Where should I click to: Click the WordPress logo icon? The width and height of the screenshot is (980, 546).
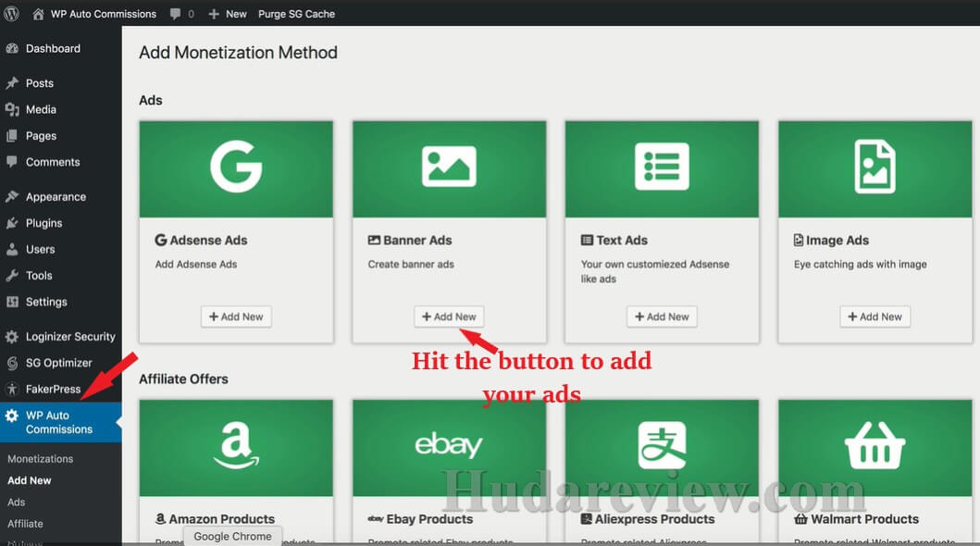(x=11, y=14)
